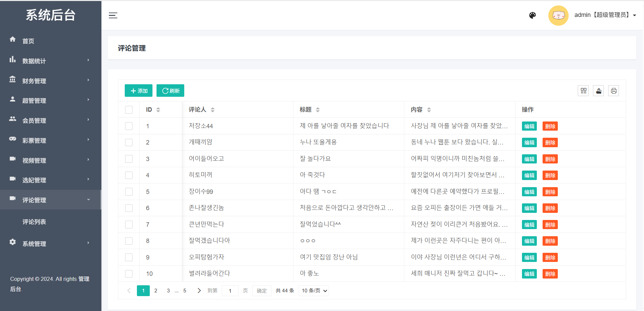The width and height of the screenshot is (644, 311).
Task: Open the theme color palette icon
Action: tap(532, 15)
